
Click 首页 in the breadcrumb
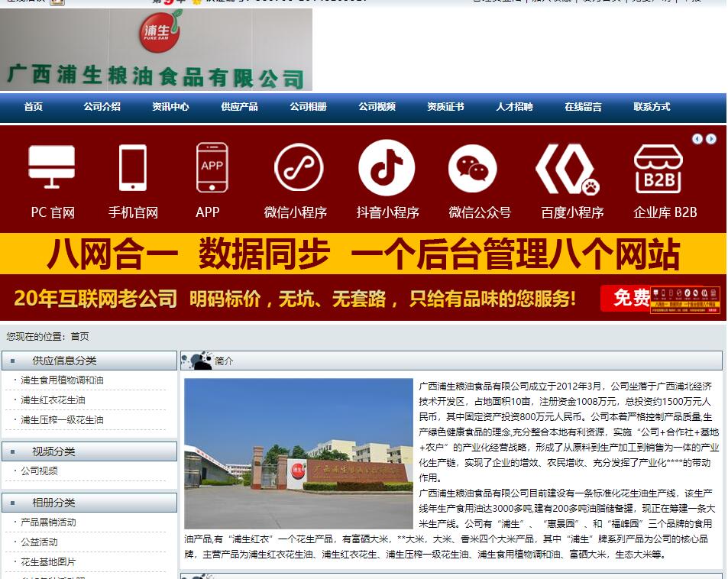pos(80,337)
